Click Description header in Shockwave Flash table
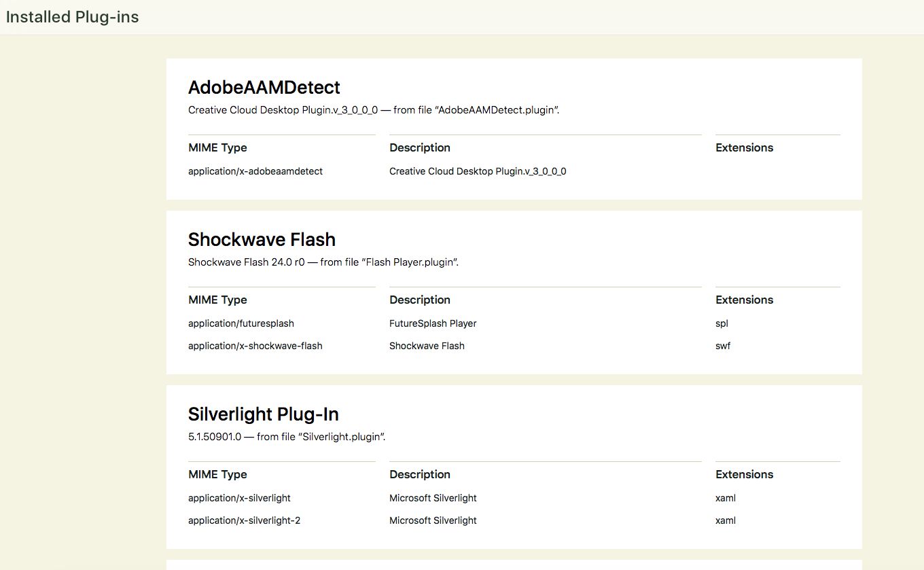 (x=420, y=300)
